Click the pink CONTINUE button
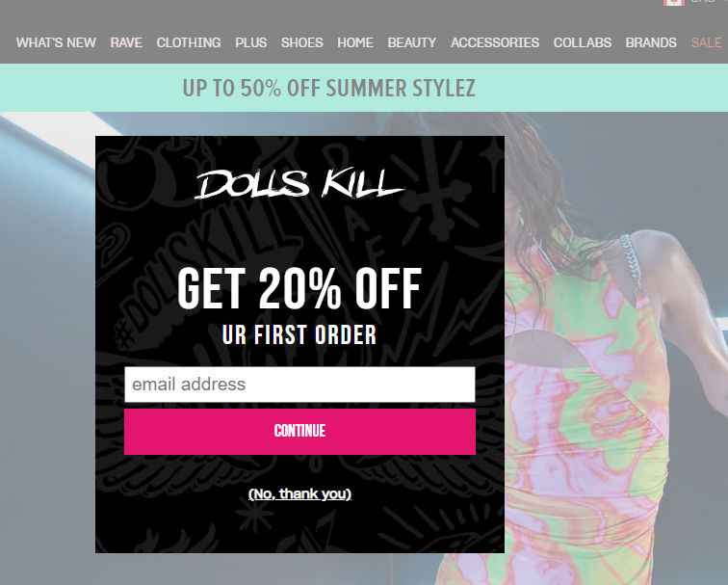Screen dimensions: 728x585 click(299, 432)
